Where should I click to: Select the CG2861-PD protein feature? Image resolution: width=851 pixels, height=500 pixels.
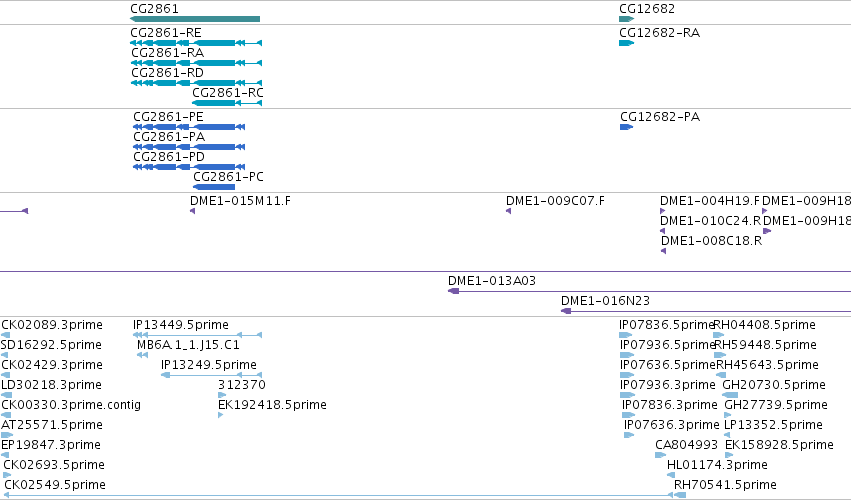(189, 167)
